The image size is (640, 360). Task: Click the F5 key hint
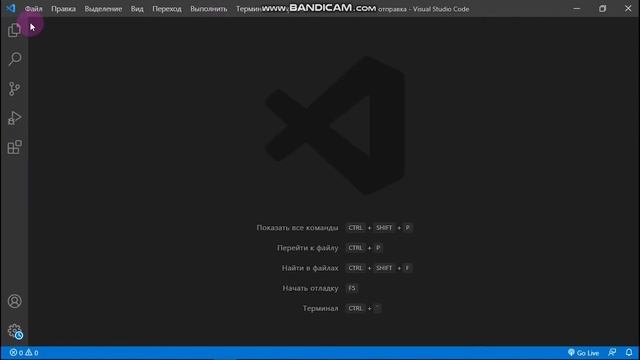coord(352,288)
